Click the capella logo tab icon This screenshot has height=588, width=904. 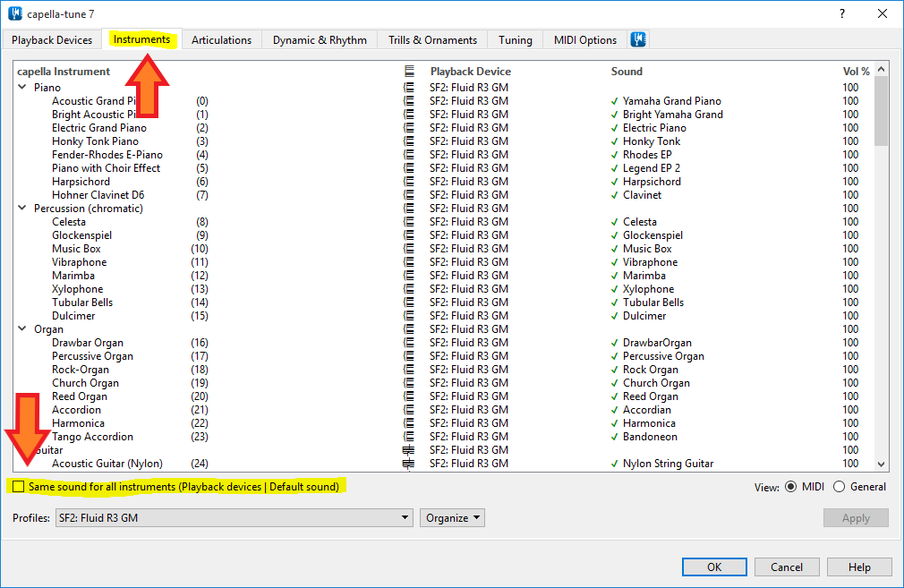point(637,39)
